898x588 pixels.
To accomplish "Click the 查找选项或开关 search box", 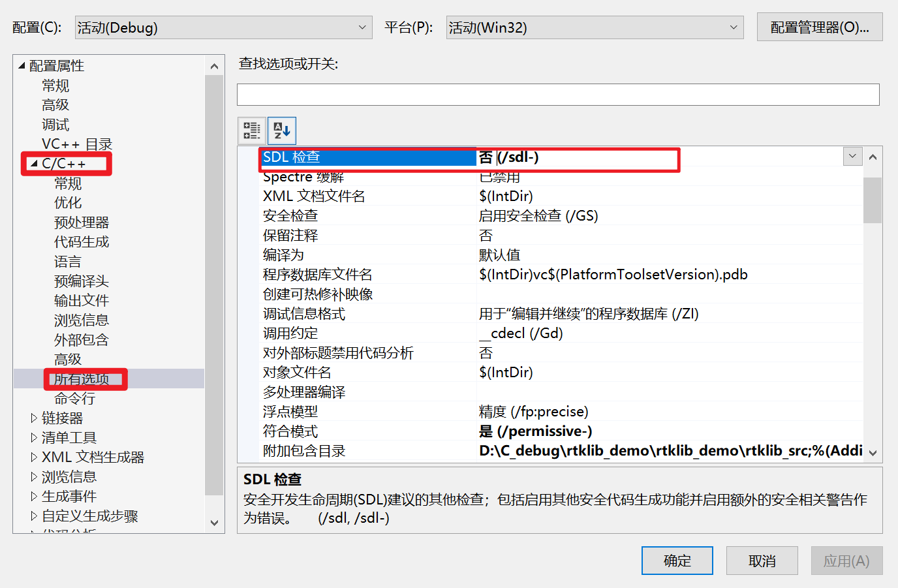I will 558,94.
